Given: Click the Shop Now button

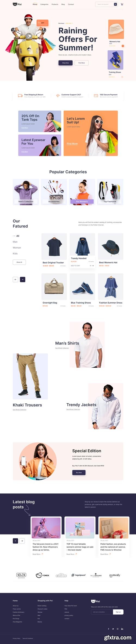Looking at the screenshot, I should pyautogui.click(x=66, y=63).
